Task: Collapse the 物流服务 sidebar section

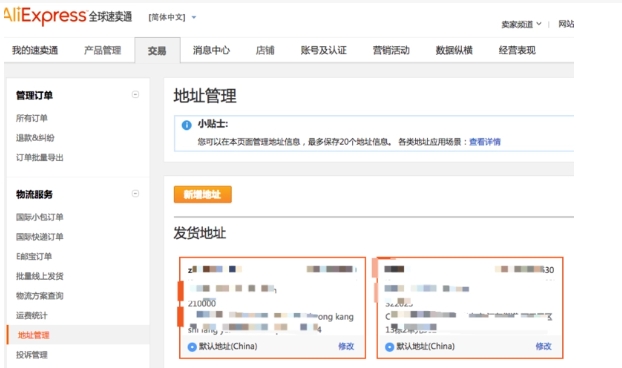Action: coord(135,194)
